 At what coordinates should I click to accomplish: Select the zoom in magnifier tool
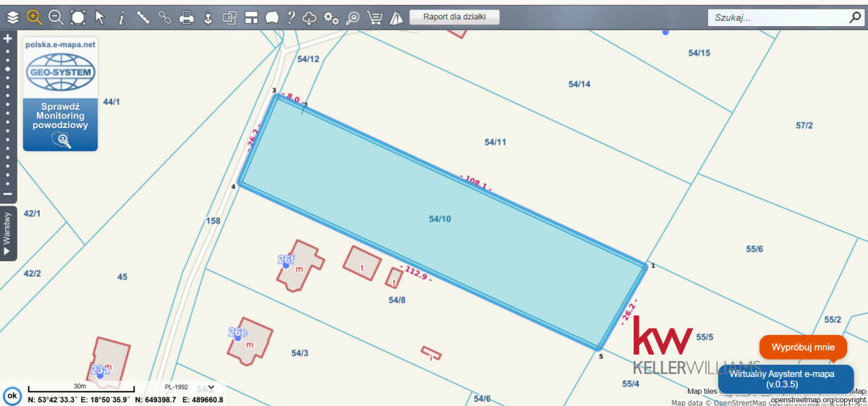[x=34, y=17]
